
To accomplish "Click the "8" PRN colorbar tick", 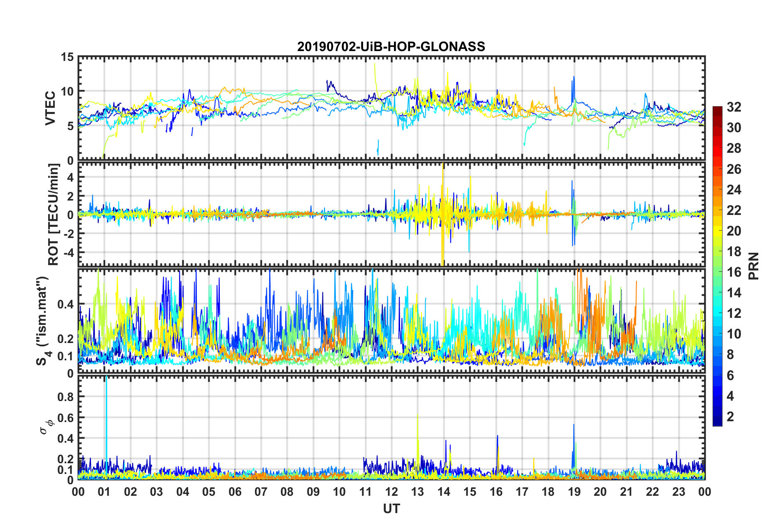I will coord(730,355).
